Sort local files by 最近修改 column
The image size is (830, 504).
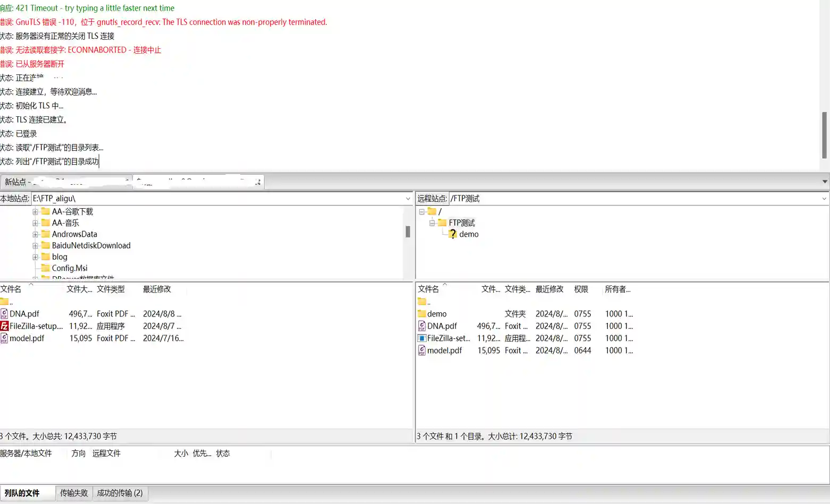(x=157, y=289)
